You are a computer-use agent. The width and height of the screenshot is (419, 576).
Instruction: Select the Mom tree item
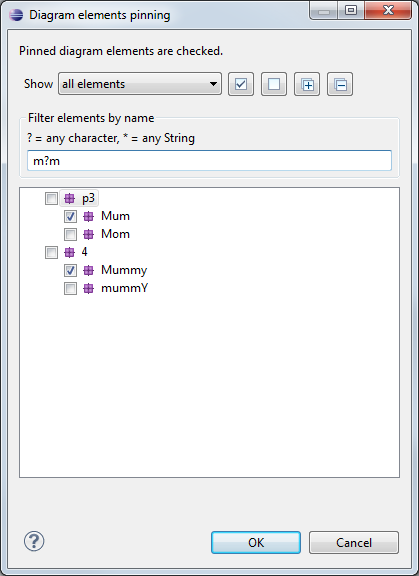coord(115,234)
